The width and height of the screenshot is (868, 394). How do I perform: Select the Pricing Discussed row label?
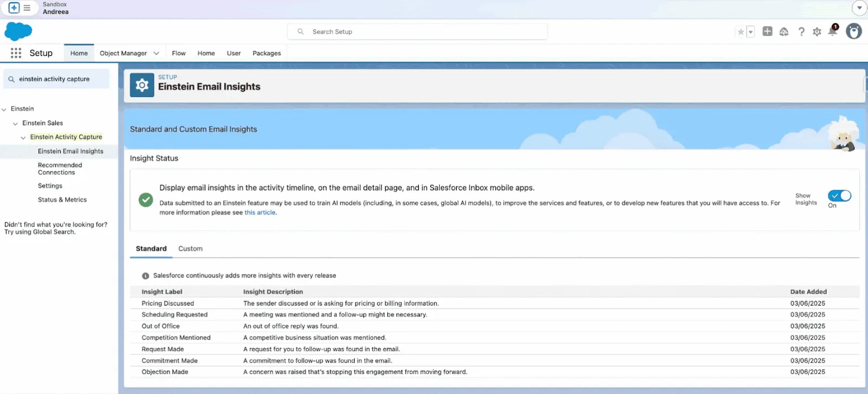coord(168,303)
